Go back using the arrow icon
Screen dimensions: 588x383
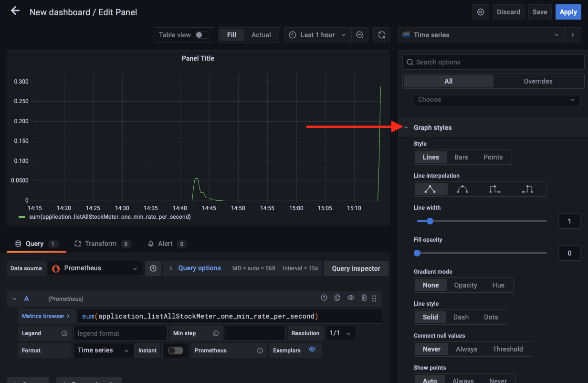pos(15,11)
